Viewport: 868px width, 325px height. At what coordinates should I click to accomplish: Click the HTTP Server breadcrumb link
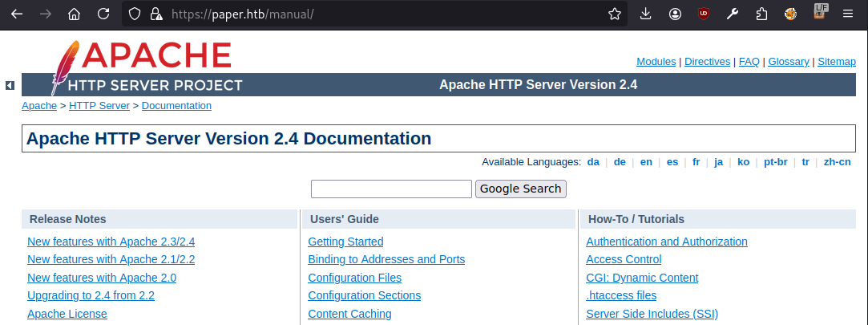click(x=99, y=105)
